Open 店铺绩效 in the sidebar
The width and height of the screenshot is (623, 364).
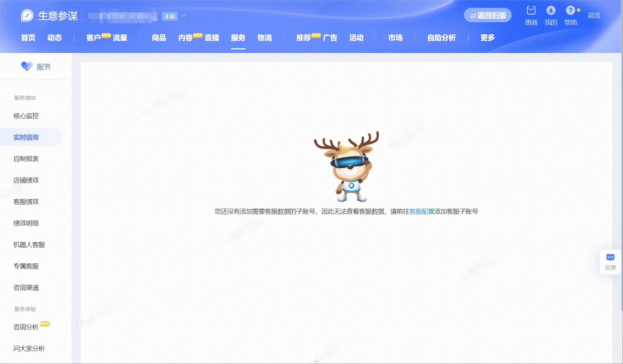coord(26,180)
